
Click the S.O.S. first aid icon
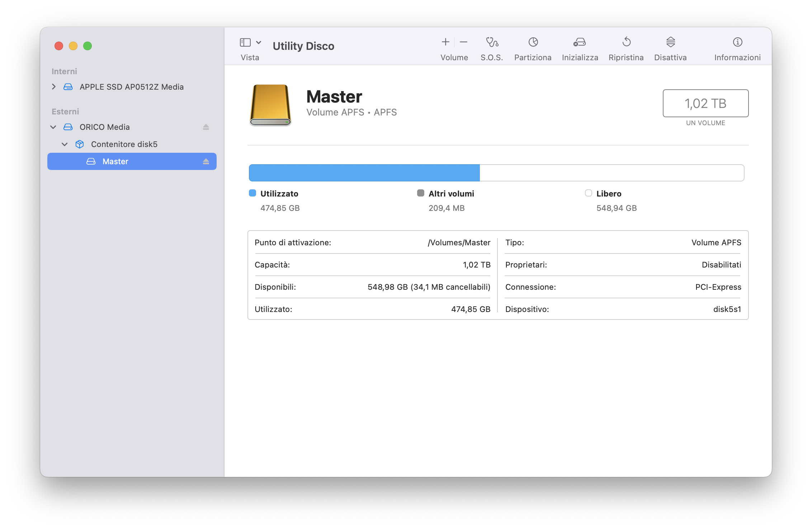point(492,42)
